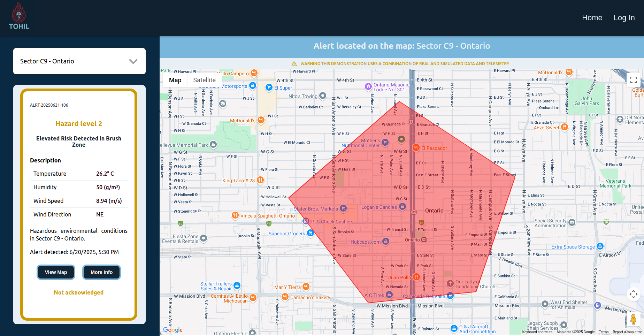The image size is (644, 336).
Task: Click the simulated data warning banner text
Action: coord(405,64)
